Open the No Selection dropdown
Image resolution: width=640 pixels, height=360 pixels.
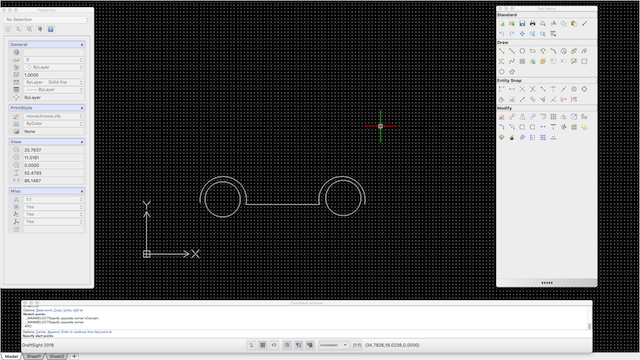pyautogui.click(x=47, y=20)
